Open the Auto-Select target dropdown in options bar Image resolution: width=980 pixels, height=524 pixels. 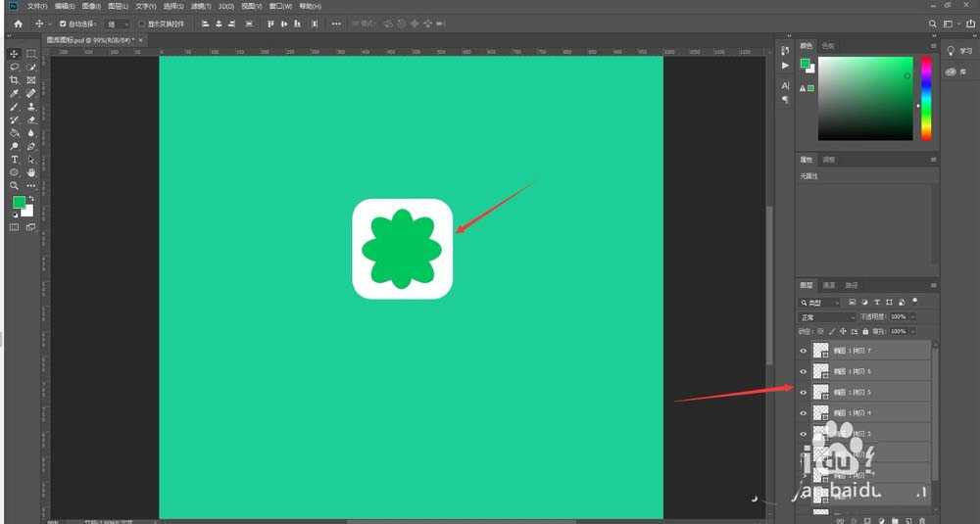(x=118, y=24)
